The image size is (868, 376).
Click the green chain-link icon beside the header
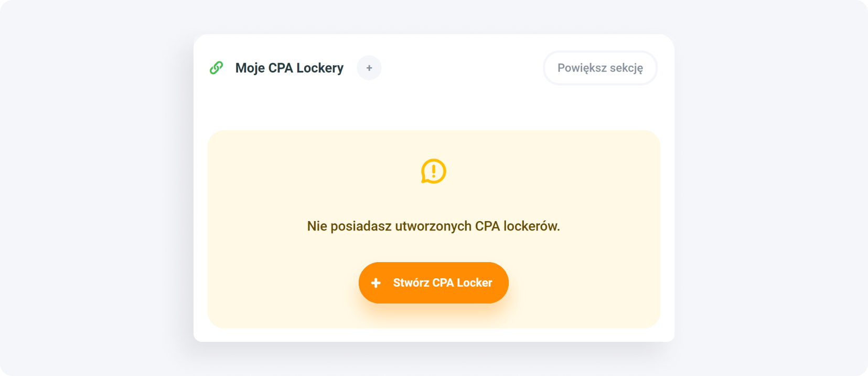click(x=217, y=68)
